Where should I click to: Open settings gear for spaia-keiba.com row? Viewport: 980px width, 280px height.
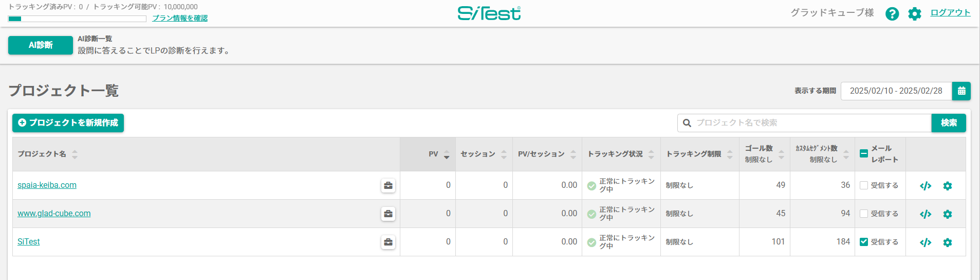coord(948,186)
